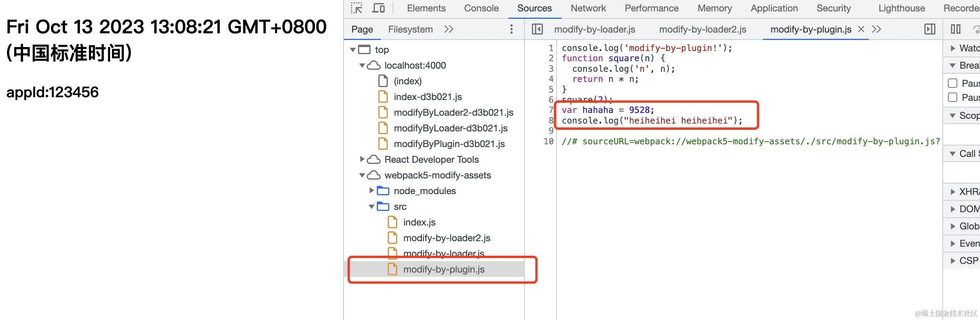This screenshot has width=980, height=320.
Task: Collapse the top frame tree node
Action: [x=353, y=50]
